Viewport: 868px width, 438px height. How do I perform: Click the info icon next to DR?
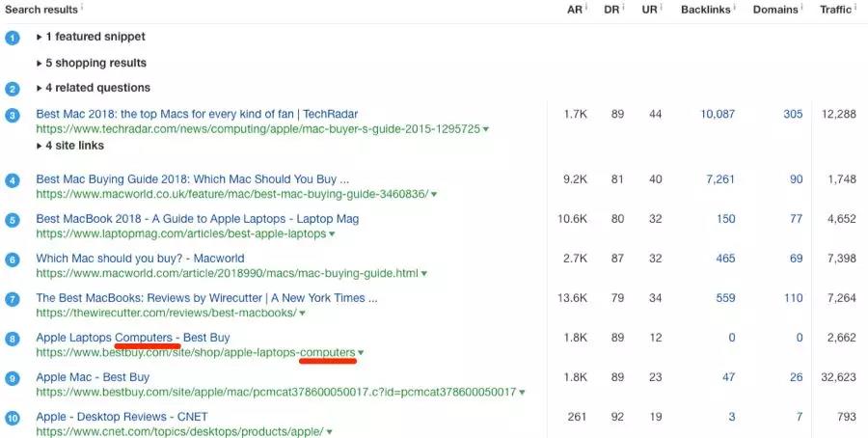click(x=625, y=8)
